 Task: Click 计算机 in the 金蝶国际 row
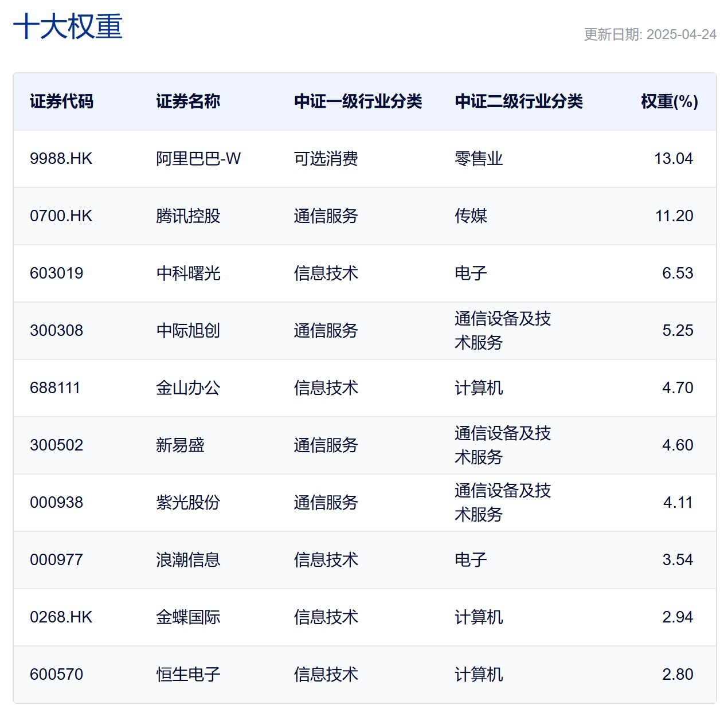[479, 617]
